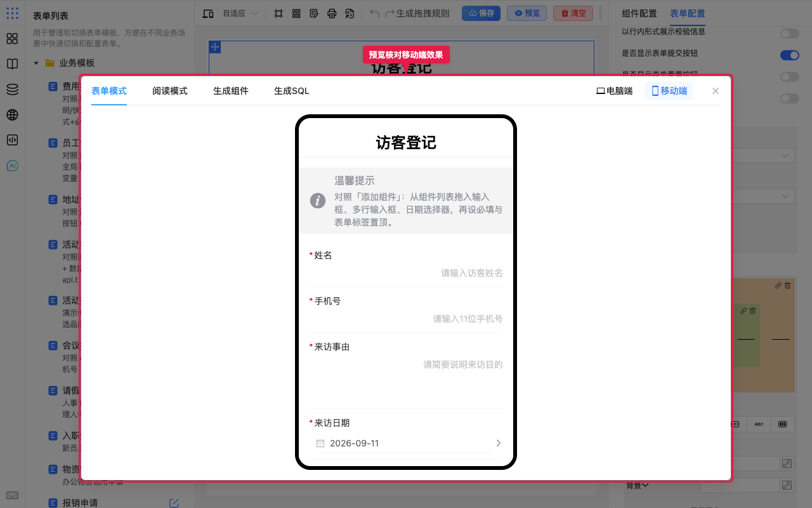Open the code icon in left sidebar
The image size is (812, 508).
tap(12, 140)
